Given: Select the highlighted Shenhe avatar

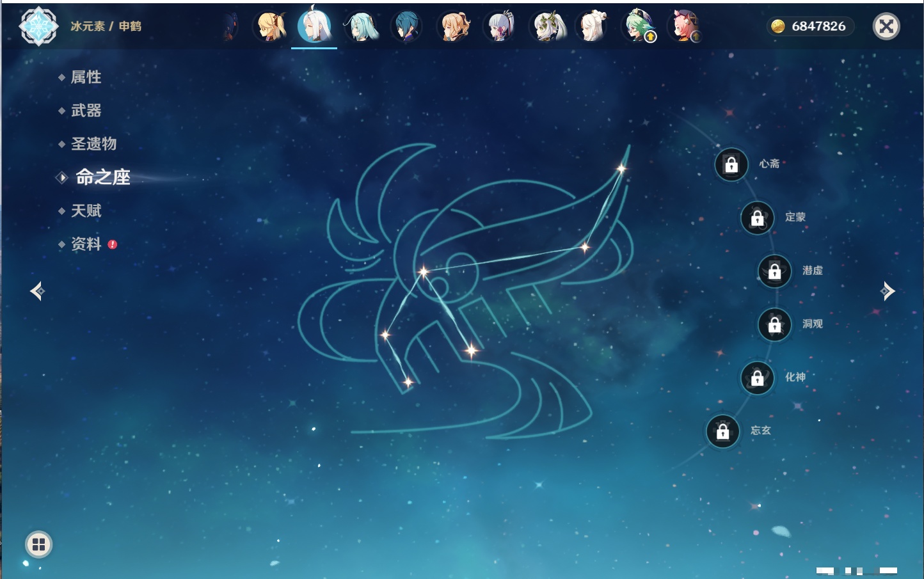Looking at the screenshot, I should click(314, 25).
